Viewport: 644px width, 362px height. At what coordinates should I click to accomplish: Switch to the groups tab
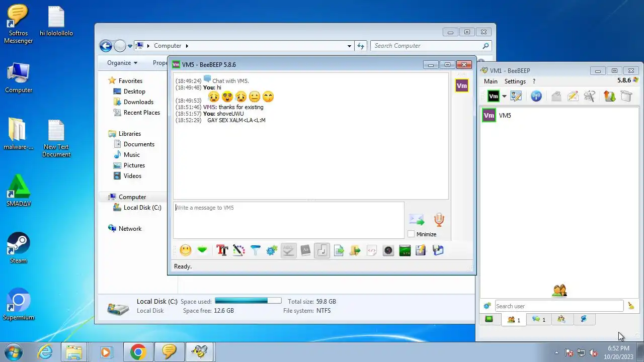pos(561,319)
